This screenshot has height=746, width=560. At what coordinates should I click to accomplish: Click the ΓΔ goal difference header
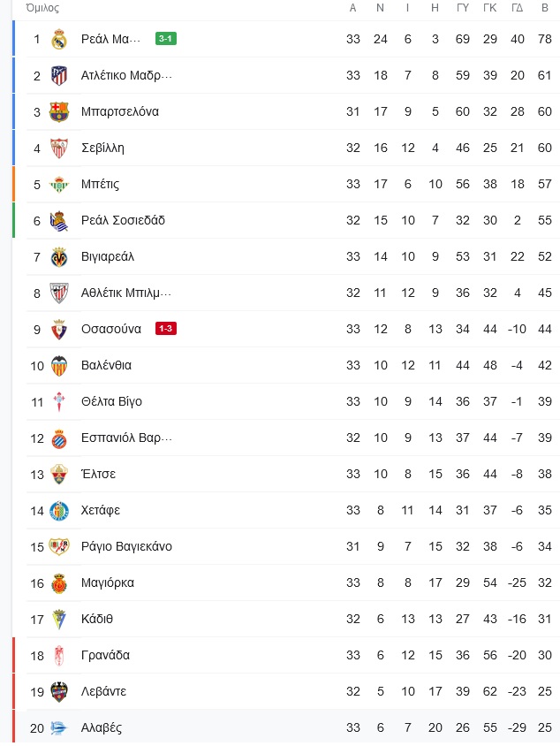pyautogui.click(x=518, y=8)
